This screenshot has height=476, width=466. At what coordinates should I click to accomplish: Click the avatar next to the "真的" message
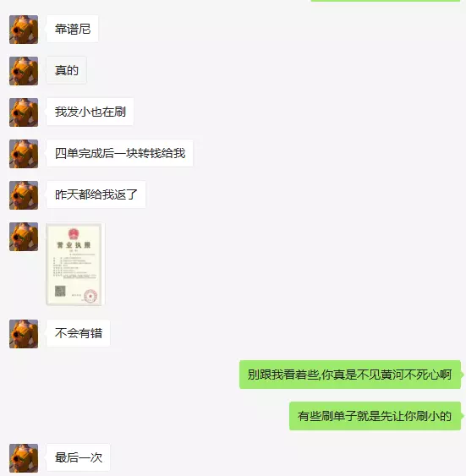point(24,71)
